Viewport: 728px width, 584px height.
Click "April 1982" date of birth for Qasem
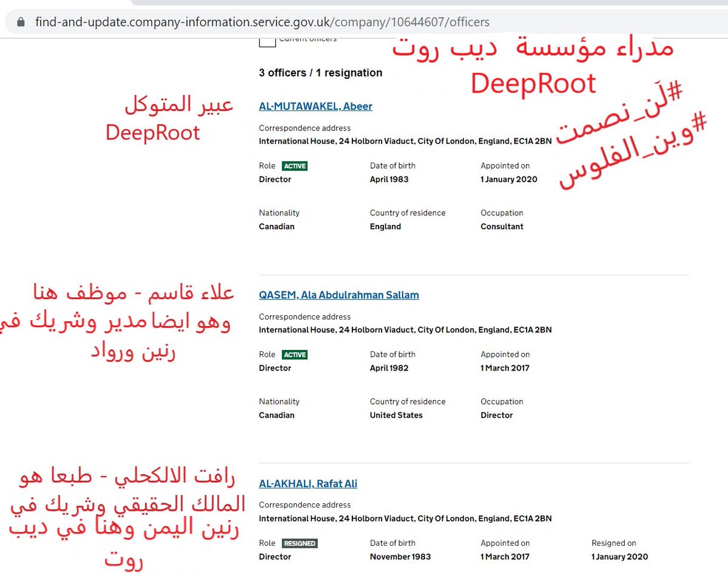[388, 368]
